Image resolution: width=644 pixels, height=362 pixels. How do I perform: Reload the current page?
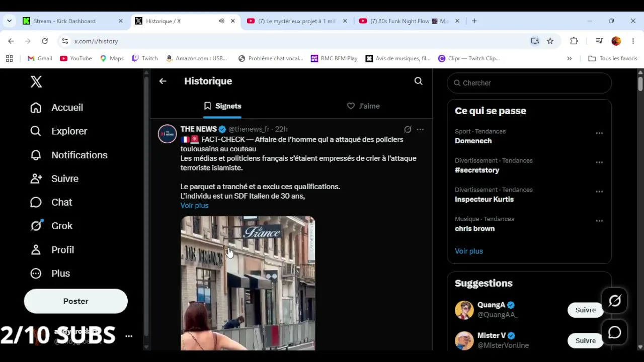[45, 41]
